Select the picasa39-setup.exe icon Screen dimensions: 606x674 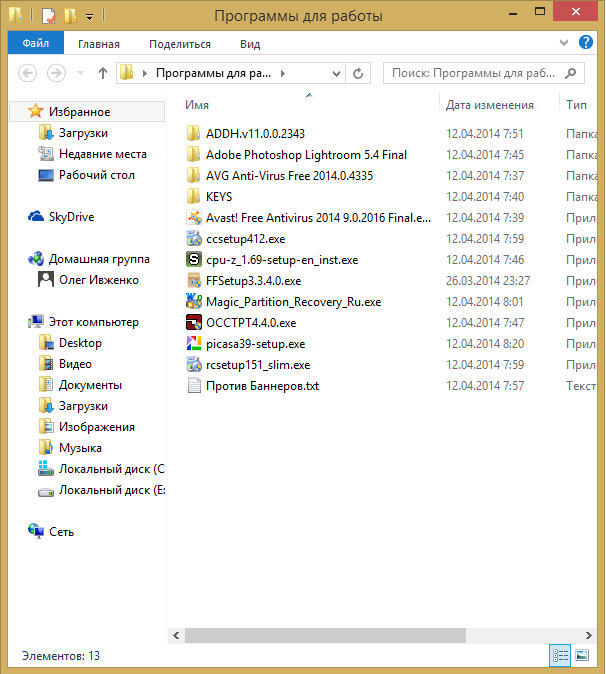(x=194, y=343)
